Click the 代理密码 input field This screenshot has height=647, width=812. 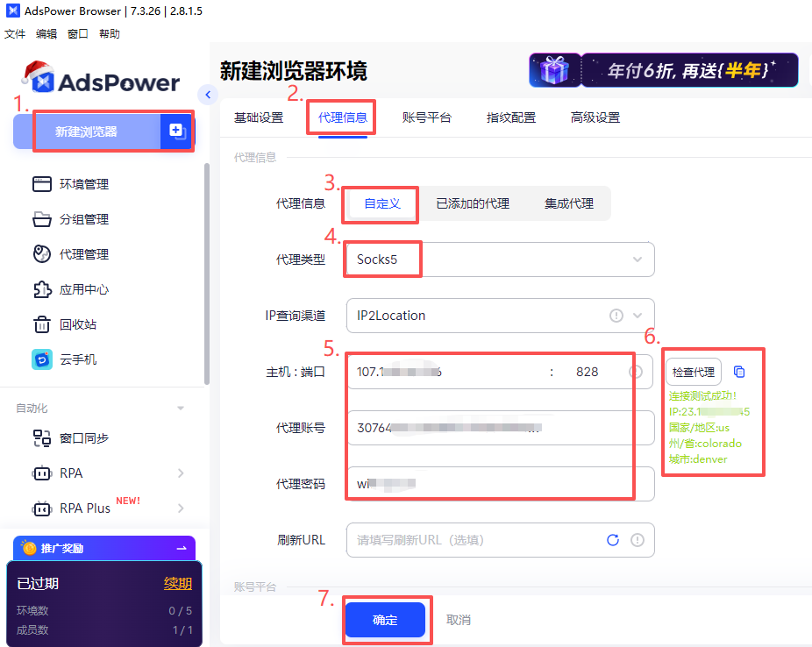pos(500,484)
